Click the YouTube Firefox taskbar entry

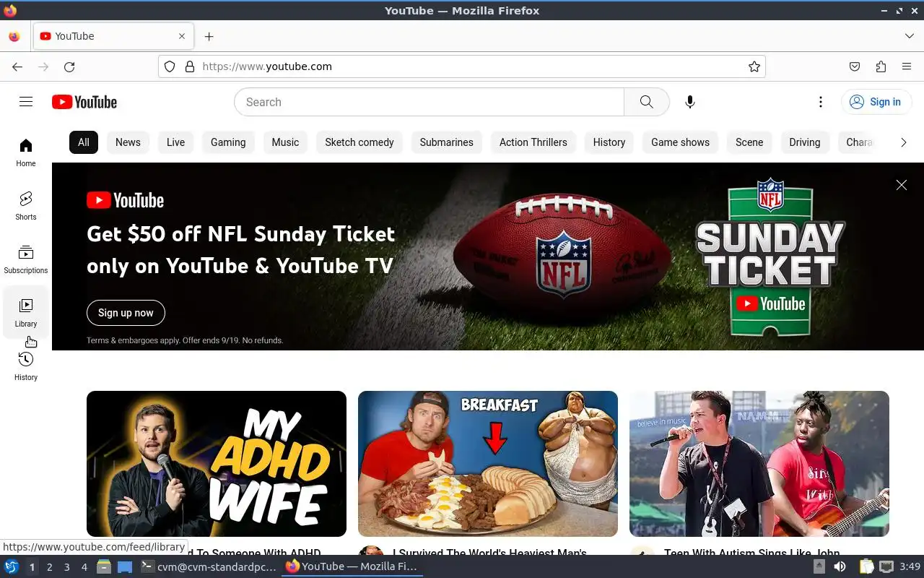click(x=352, y=567)
